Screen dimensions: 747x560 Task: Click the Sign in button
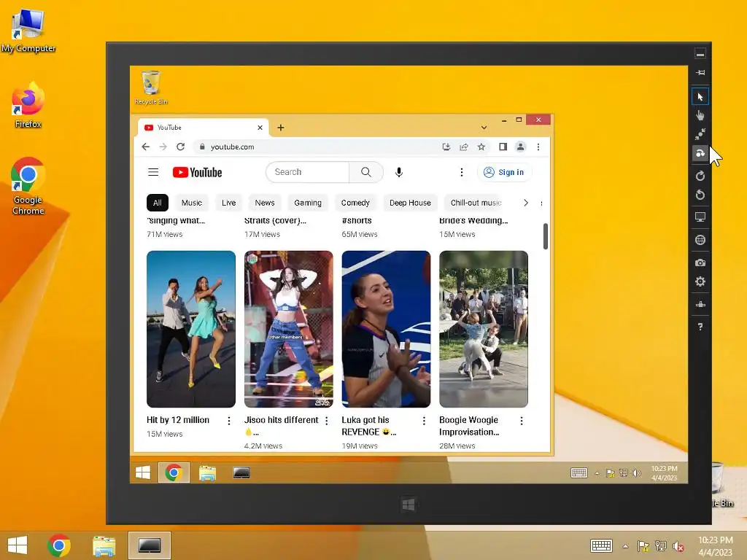click(504, 172)
